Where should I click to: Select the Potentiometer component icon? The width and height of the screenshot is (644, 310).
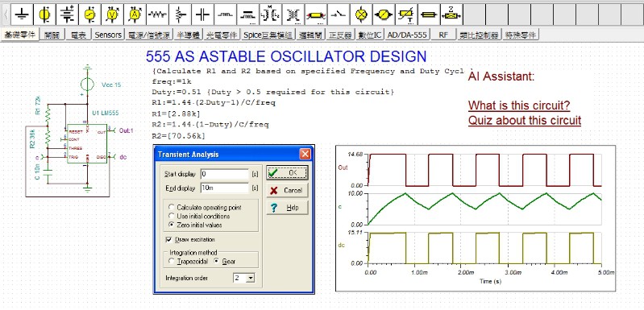click(180, 14)
